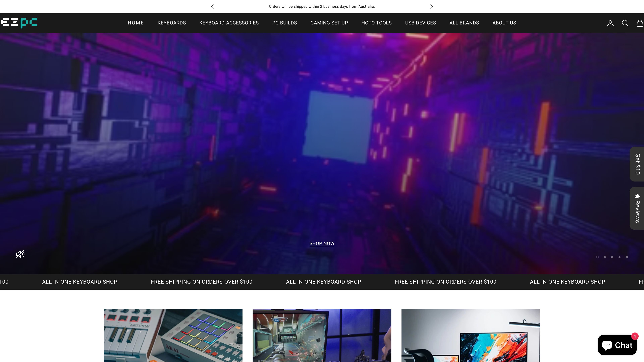Click the red chat notification badge

tap(635, 336)
